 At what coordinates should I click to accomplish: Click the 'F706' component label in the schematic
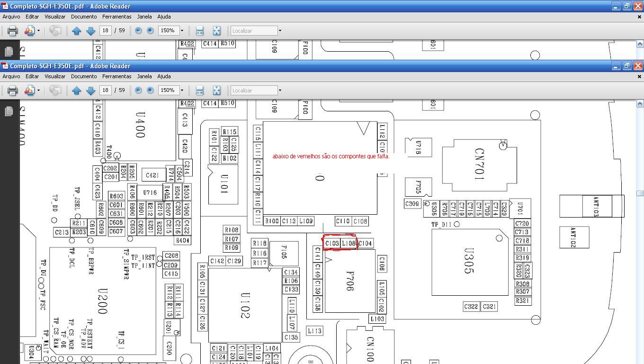(x=350, y=281)
